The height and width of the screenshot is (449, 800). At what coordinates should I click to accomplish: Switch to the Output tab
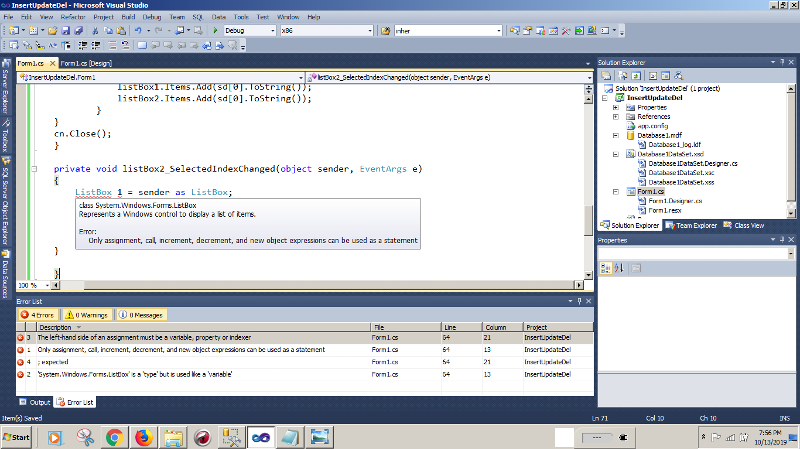coord(35,402)
